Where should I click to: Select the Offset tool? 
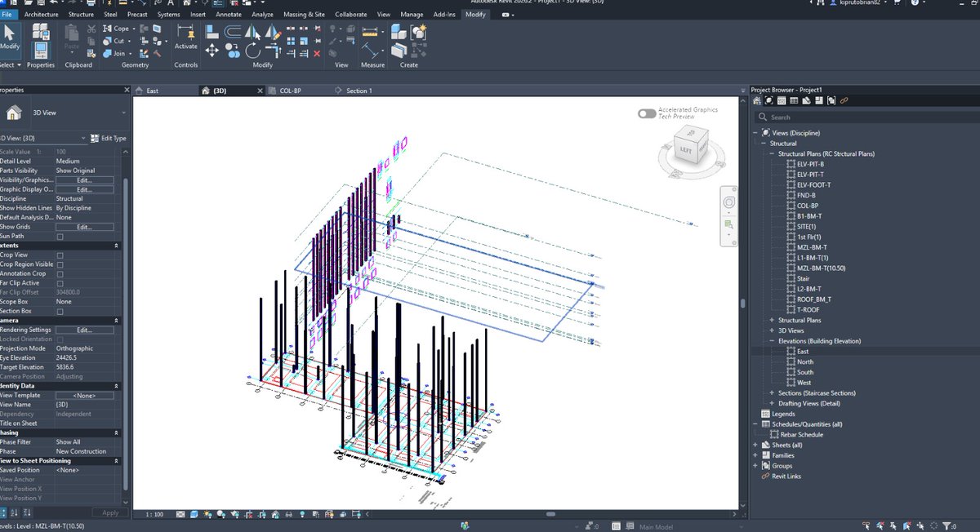click(x=232, y=33)
